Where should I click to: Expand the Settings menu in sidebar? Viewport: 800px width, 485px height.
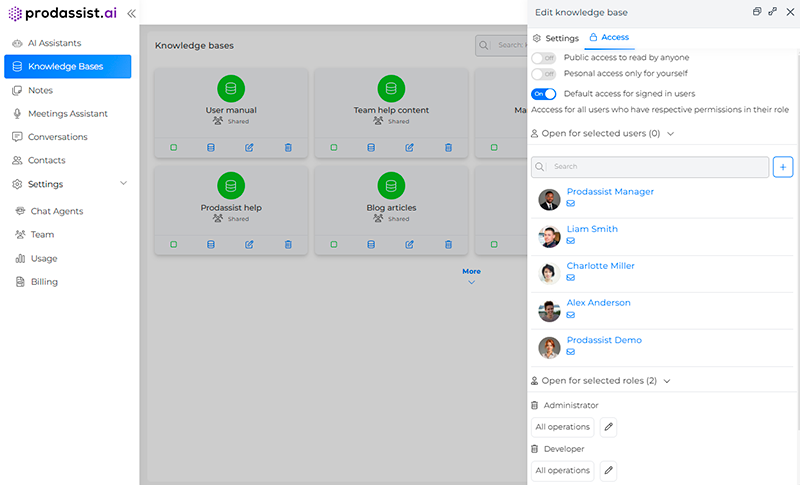pos(123,184)
